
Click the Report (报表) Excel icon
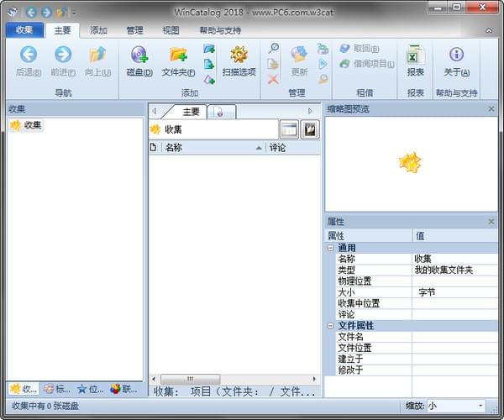click(415, 56)
